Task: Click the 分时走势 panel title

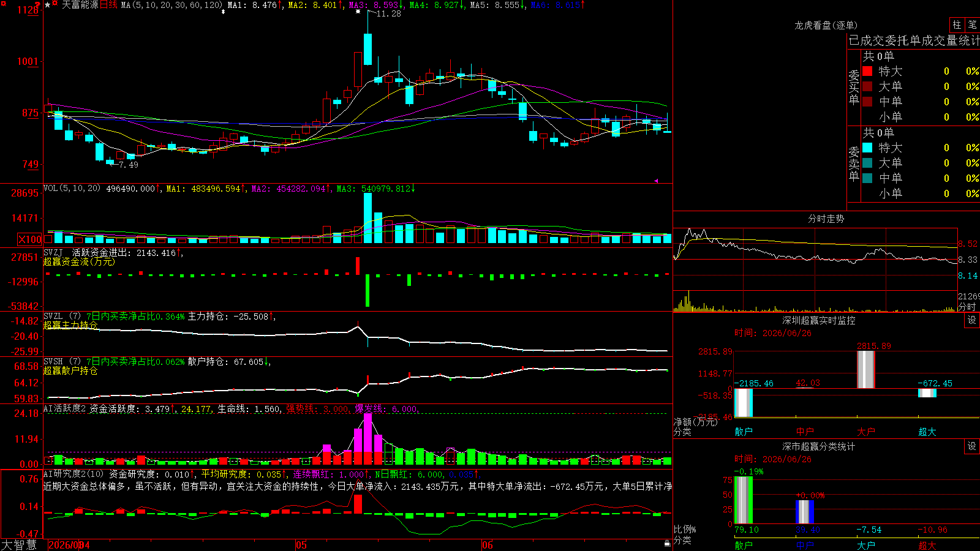Action: pos(826,219)
